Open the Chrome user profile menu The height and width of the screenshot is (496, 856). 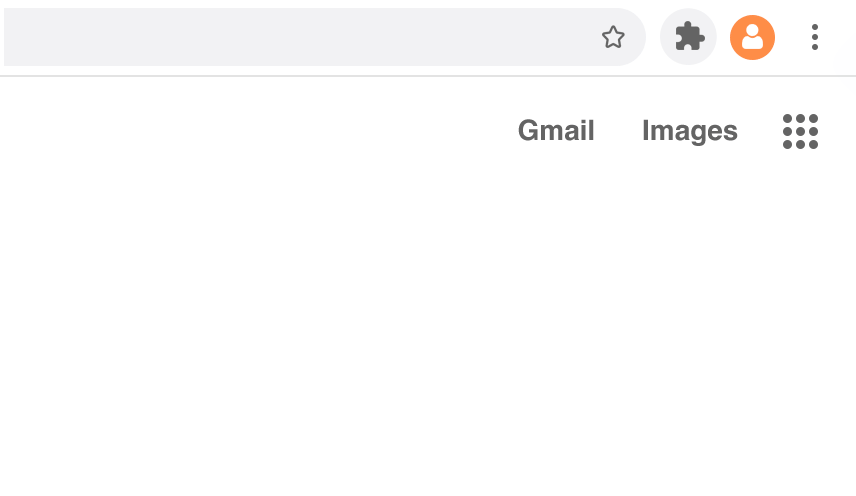tap(752, 38)
